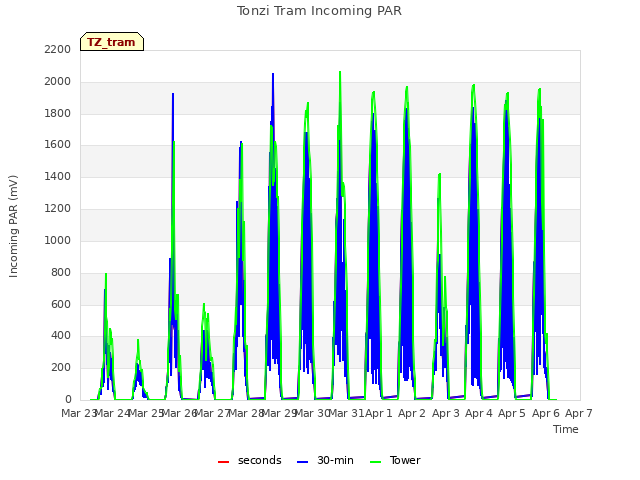
Task: Click the Apr 3 green peak near 1400
Action: (440, 175)
